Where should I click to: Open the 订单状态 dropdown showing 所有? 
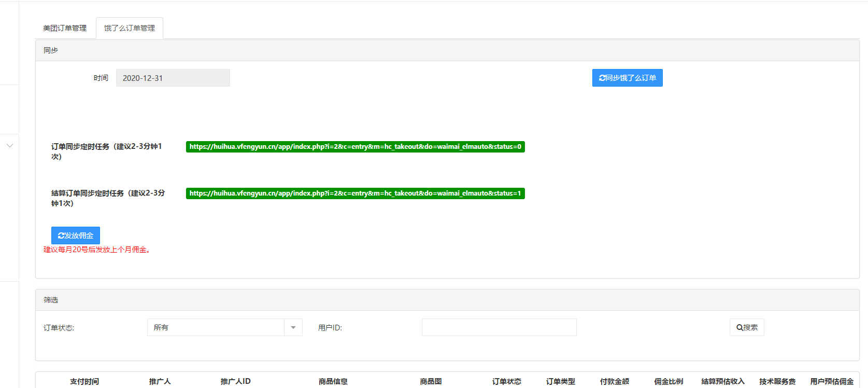[x=225, y=327]
